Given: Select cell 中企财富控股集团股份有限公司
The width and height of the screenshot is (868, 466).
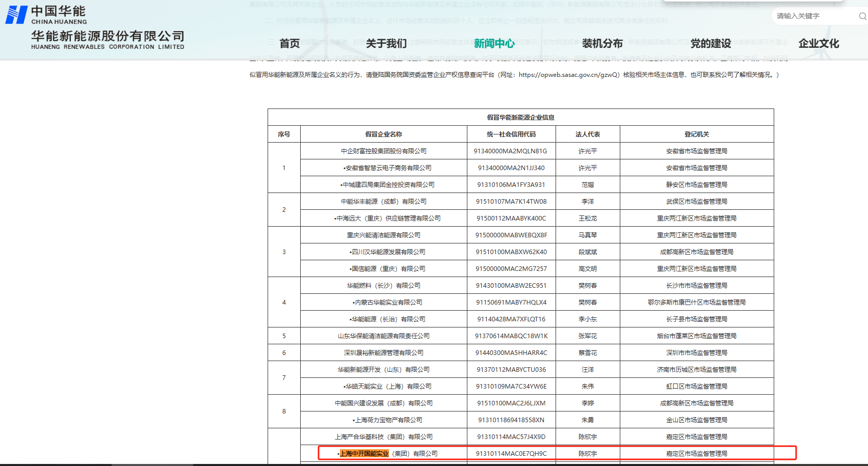Looking at the screenshot, I should point(383,151).
